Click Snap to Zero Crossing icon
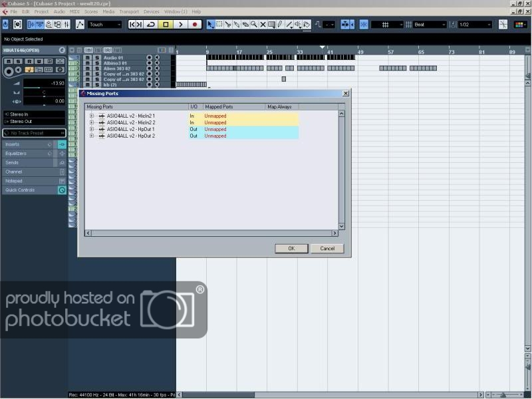The image size is (532, 399). tap(503, 25)
